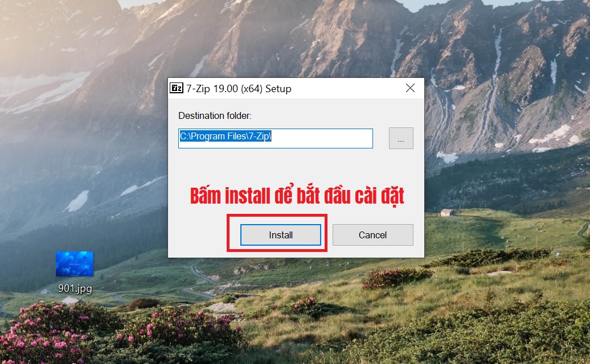590x364 pixels.
Task: Click the stone hut on the wallpaper
Action: 448,213
